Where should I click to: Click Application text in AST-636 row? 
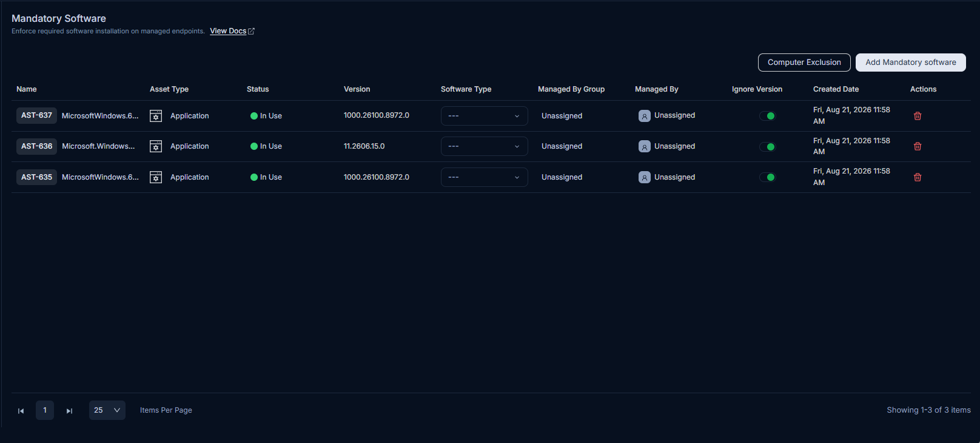pyautogui.click(x=189, y=146)
